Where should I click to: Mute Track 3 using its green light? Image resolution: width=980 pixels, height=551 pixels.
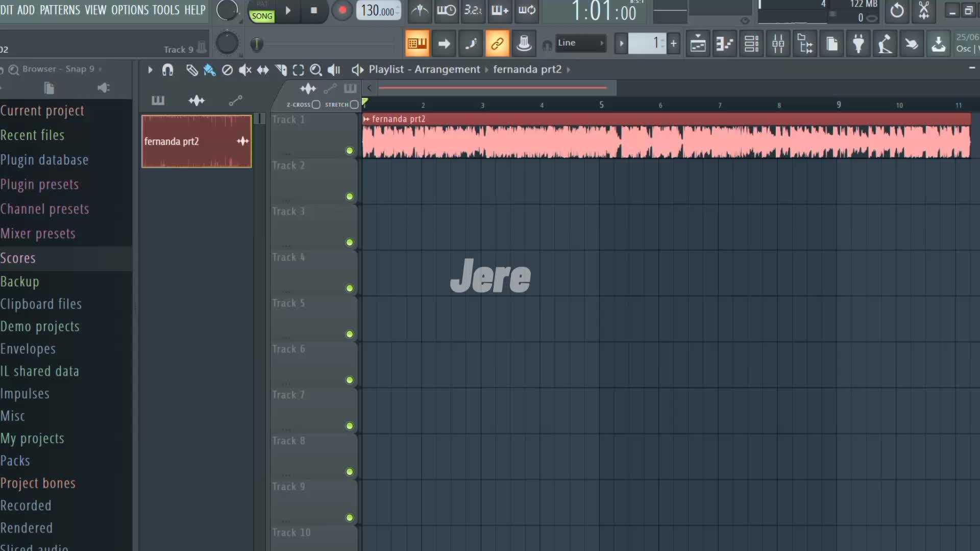pyautogui.click(x=350, y=242)
